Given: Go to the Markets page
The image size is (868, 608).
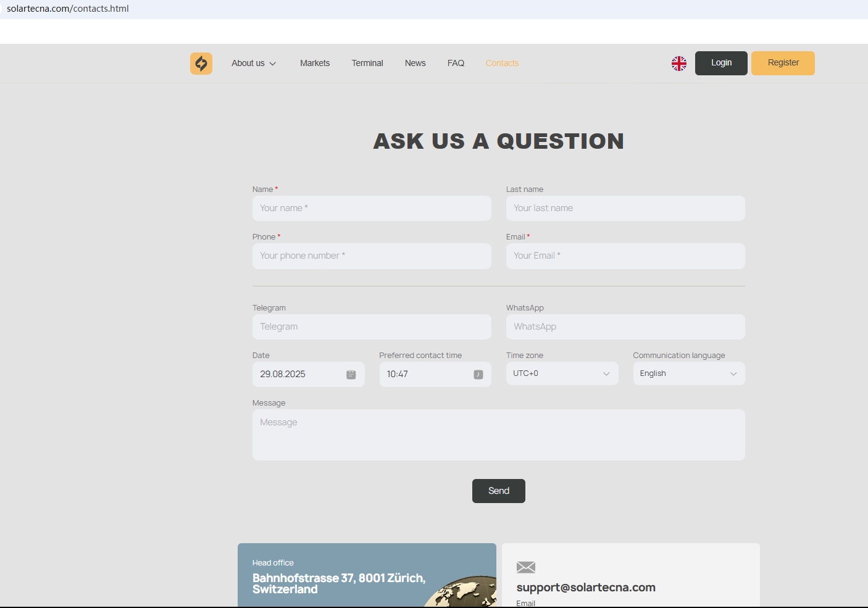Looking at the screenshot, I should coord(315,64).
